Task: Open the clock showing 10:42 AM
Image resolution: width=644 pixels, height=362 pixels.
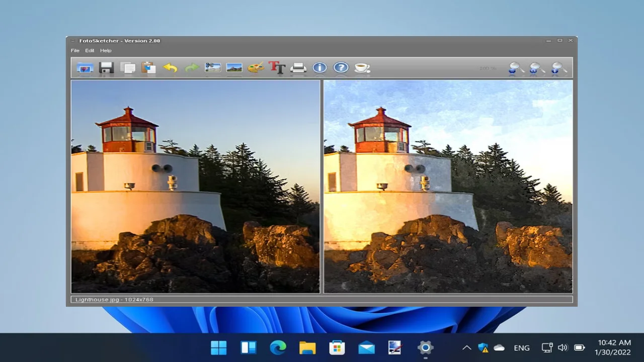Action: pos(613,347)
